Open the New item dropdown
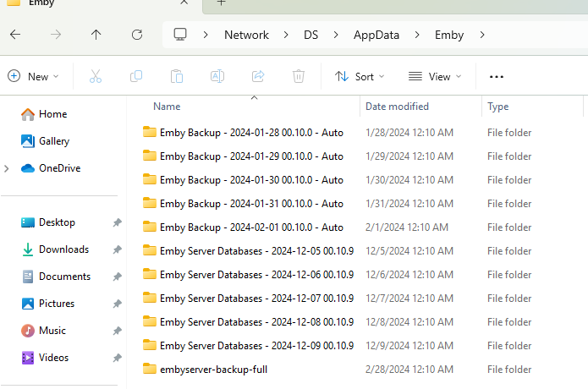The image size is (588, 389). pyautogui.click(x=33, y=76)
